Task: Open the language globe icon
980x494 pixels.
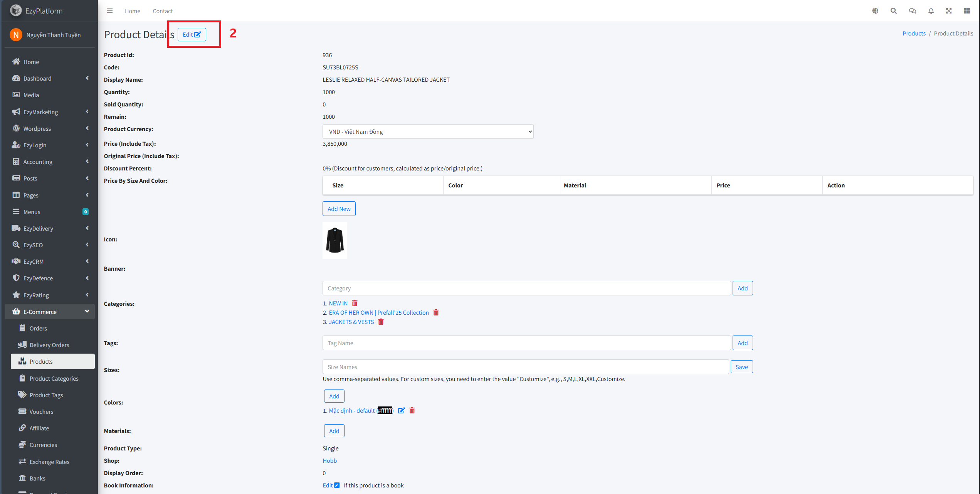Action: point(875,11)
